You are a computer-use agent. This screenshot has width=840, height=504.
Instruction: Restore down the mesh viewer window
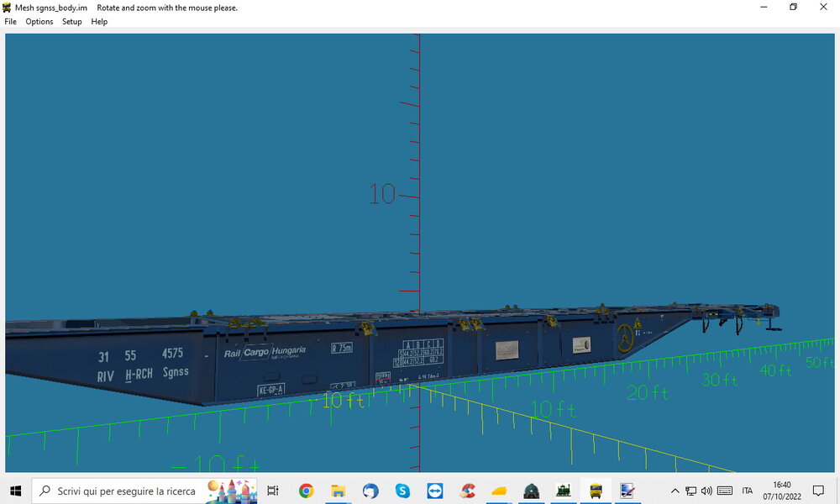coord(794,7)
